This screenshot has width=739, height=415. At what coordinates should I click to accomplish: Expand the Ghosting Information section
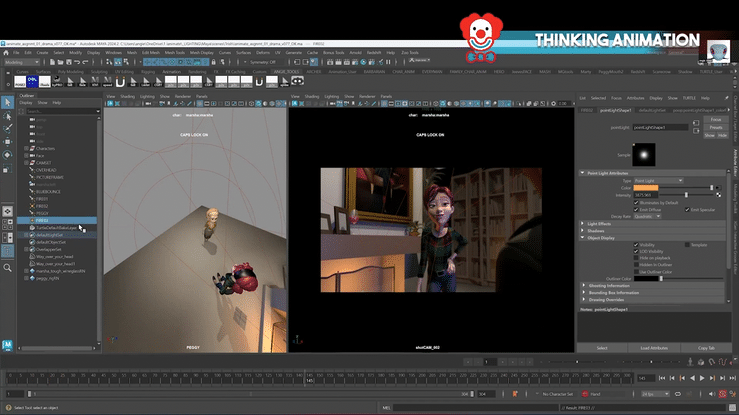pyautogui.click(x=583, y=285)
